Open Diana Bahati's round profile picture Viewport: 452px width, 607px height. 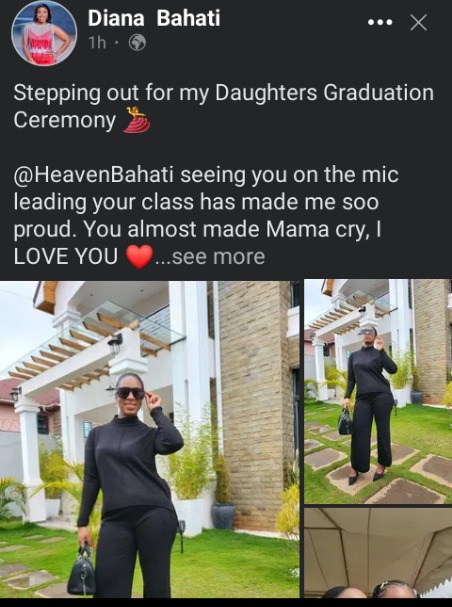click(44, 33)
